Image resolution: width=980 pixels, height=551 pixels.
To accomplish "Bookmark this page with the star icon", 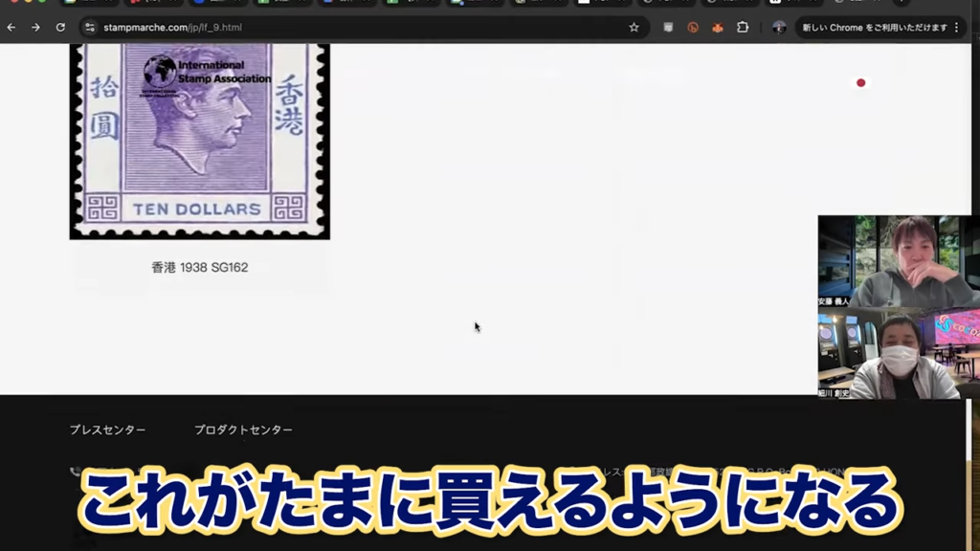I will [x=634, y=28].
